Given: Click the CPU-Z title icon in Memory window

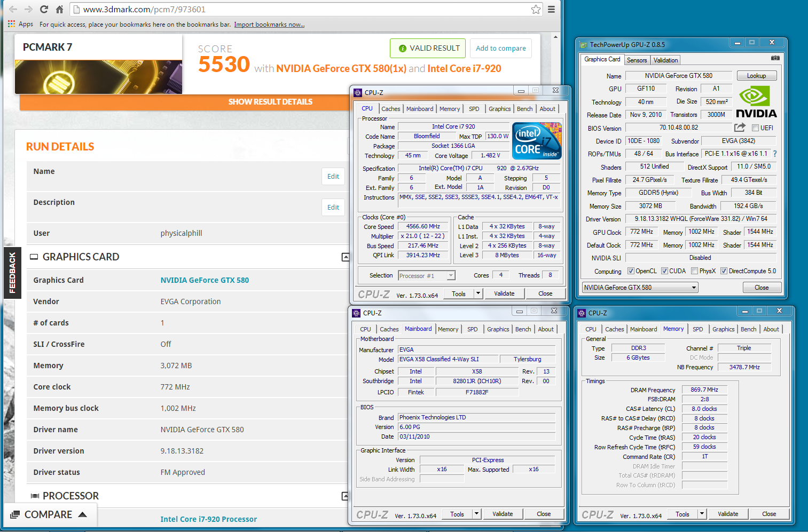Looking at the screenshot, I should click(x=582, y=313).
